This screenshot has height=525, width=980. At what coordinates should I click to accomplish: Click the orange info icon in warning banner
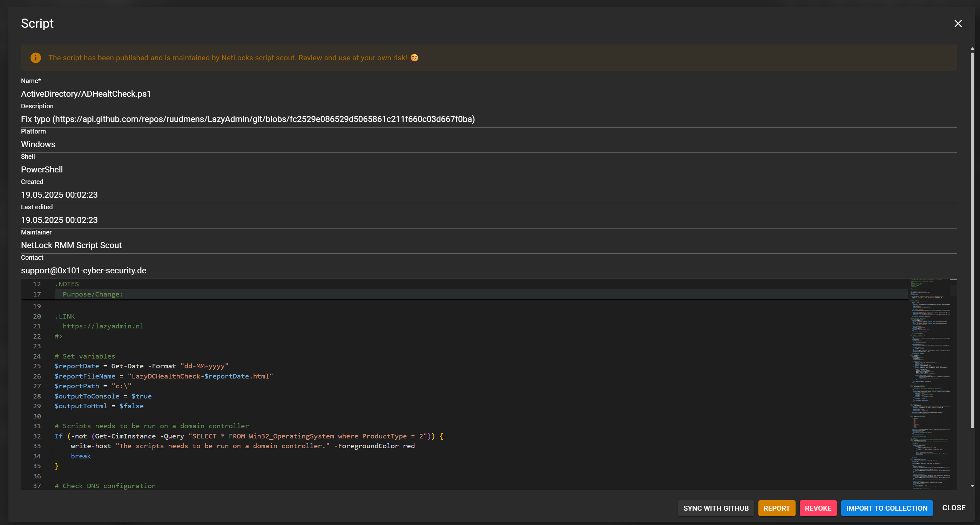click(x=36, y=58)
